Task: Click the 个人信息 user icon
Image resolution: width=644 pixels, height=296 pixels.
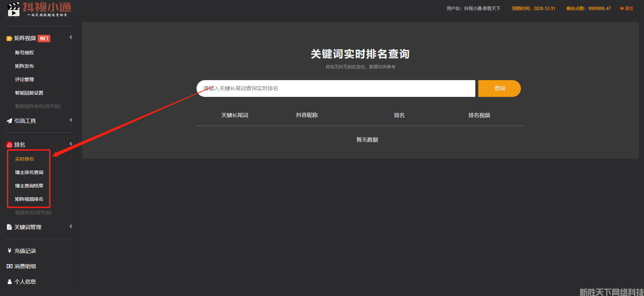Action: (x=9, y=282)
